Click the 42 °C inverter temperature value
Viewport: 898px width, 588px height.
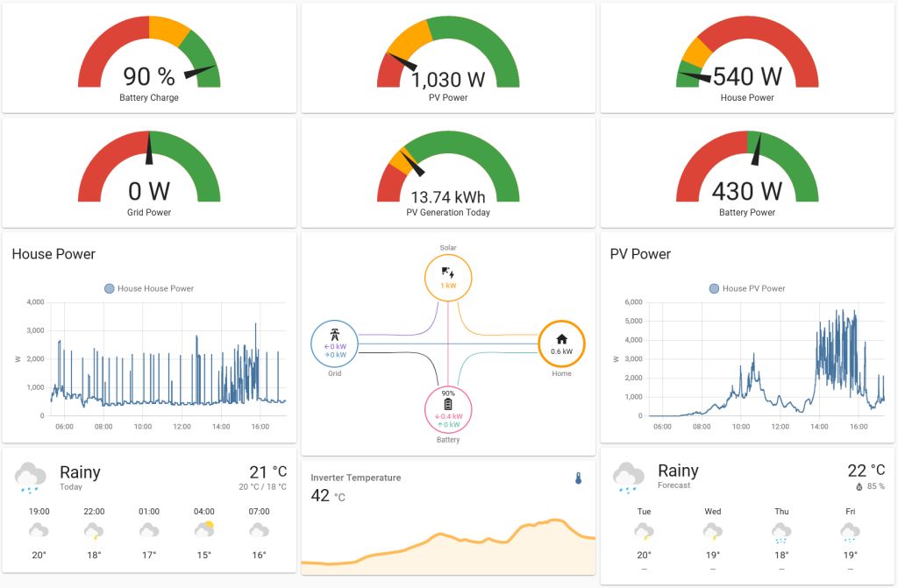[328, 496]
